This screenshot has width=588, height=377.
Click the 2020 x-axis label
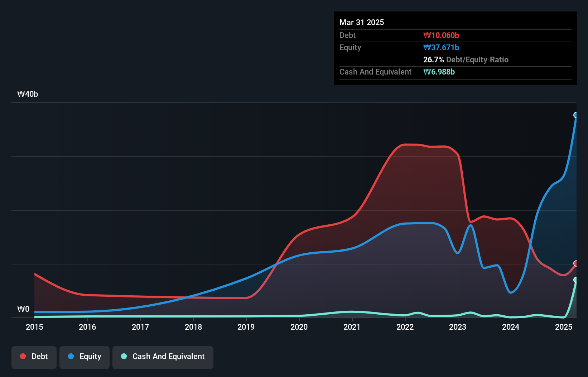[x=299, y=327]
